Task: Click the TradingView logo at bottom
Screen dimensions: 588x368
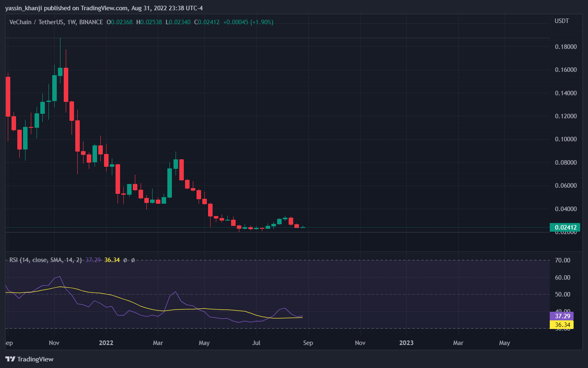Action: click(x=30, y=359)
